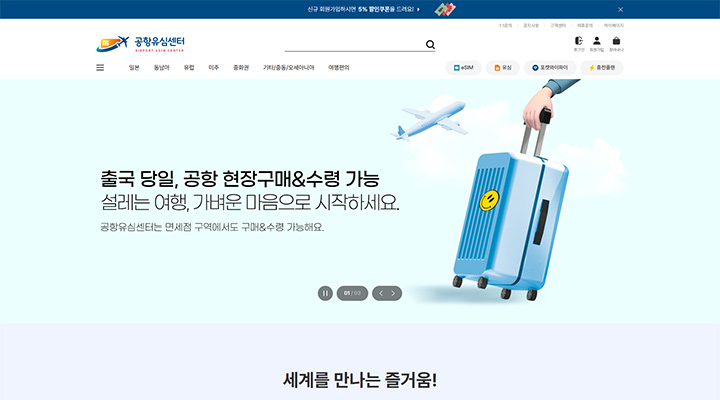Open the 일본 category menu
This screenshot has width=720, height=400.
pos(134,68)
